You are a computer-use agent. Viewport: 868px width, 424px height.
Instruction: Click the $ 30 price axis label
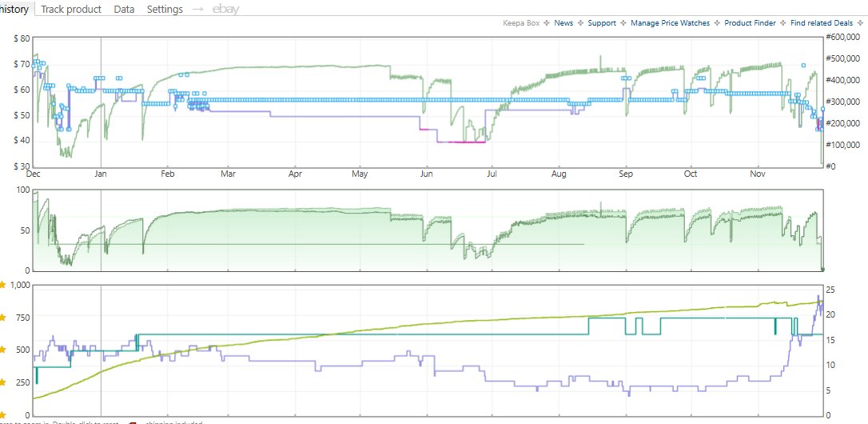click(22, 166)
